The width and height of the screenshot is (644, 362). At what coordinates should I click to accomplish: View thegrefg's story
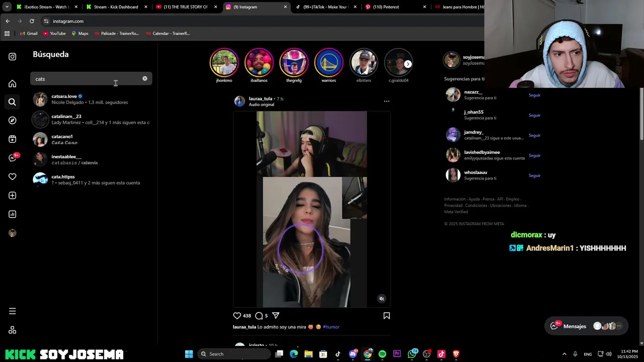294,63
